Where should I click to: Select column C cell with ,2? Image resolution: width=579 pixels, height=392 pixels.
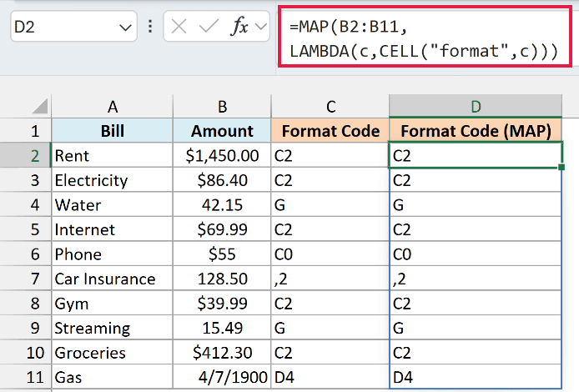coord(330,279)
